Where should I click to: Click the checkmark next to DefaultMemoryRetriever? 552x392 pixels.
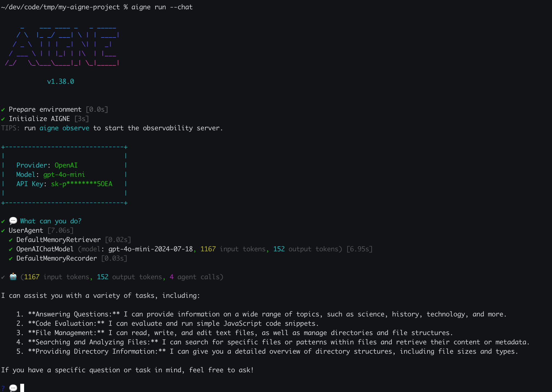tap(11, 240)
